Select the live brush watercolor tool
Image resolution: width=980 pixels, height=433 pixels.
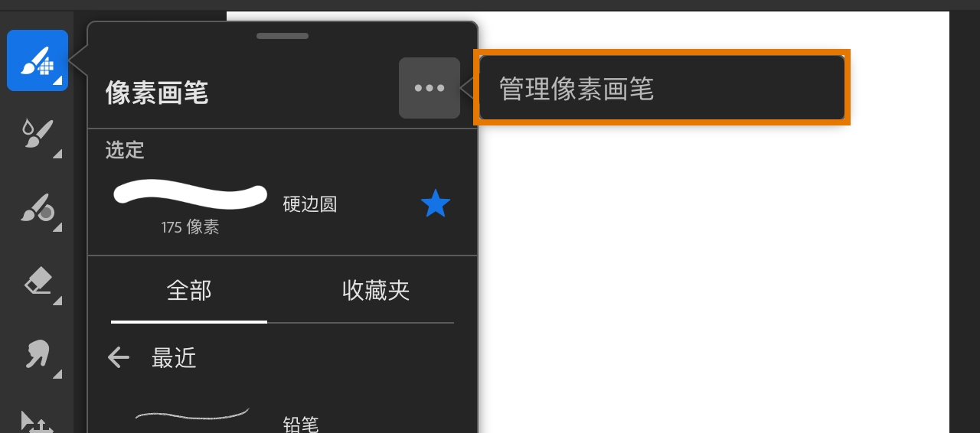click(38, 135)
